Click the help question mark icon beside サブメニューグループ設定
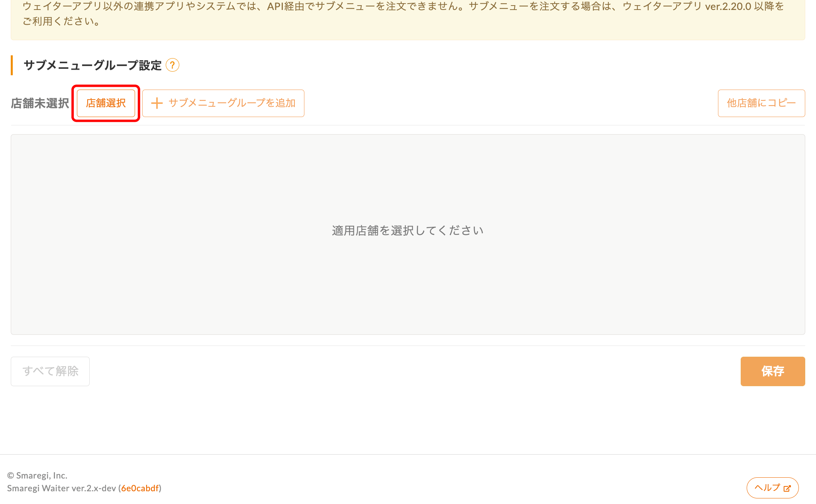This screenshot has width=816, height=504. tap(172, 65)
